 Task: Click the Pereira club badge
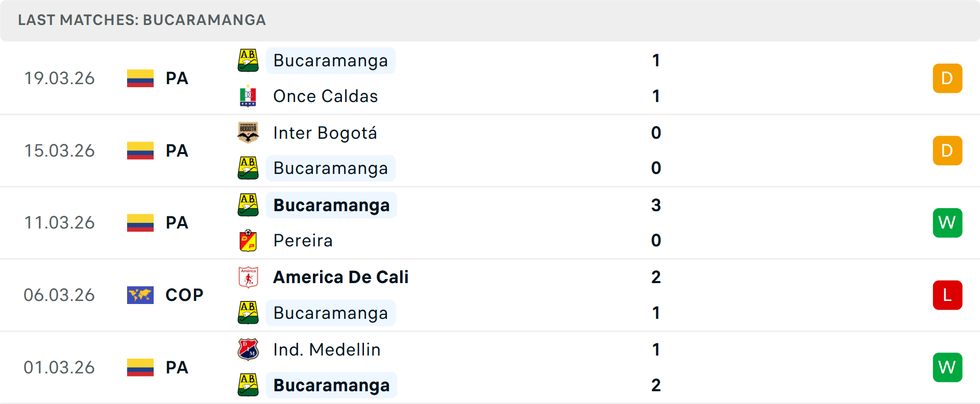pos(248,240)
